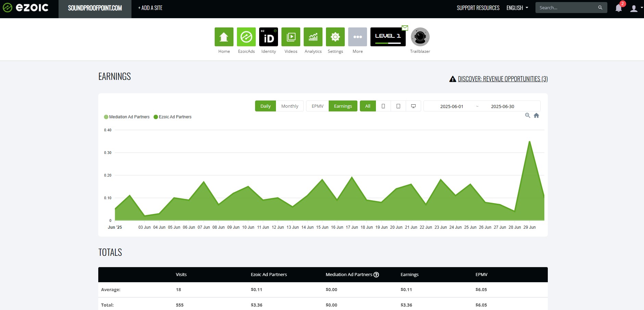644x310 pixels.
Task: Open the Trailblazer astronaut badge
Action: tap(420, 37)
